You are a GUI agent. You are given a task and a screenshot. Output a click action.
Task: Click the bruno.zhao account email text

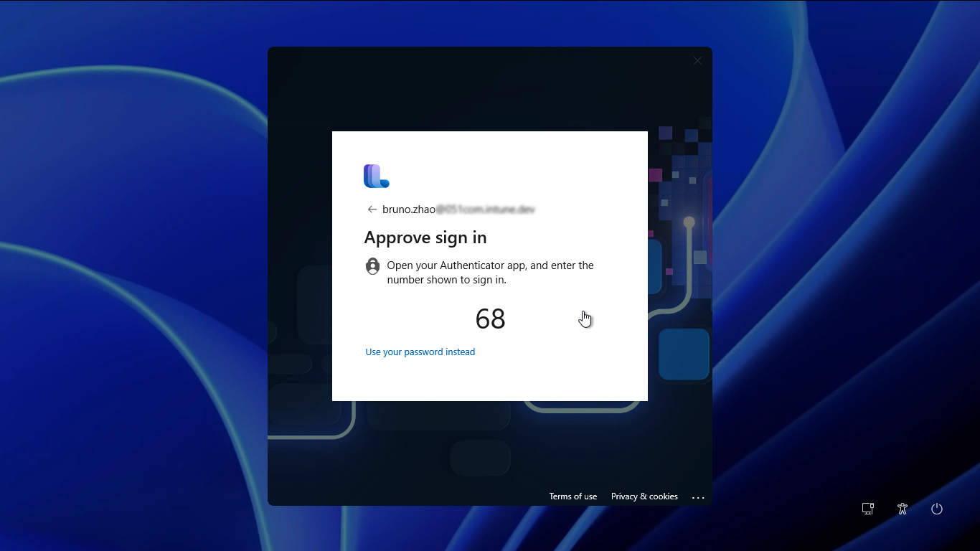459,209
